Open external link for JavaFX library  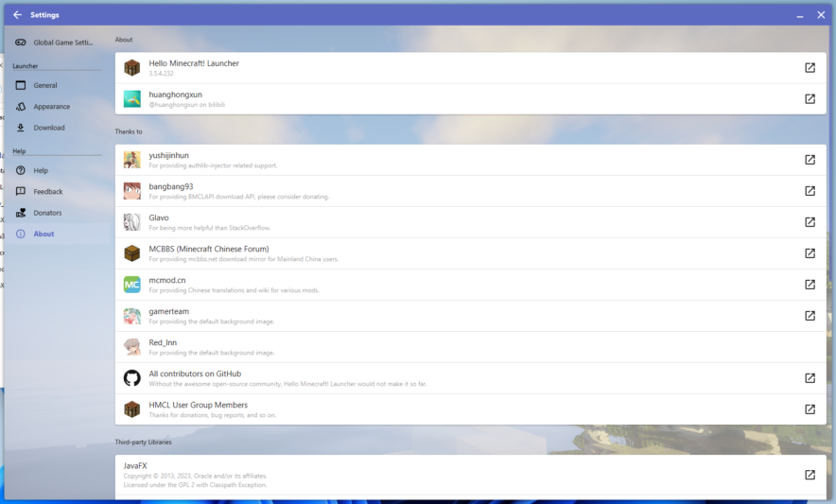coord(810,475)
